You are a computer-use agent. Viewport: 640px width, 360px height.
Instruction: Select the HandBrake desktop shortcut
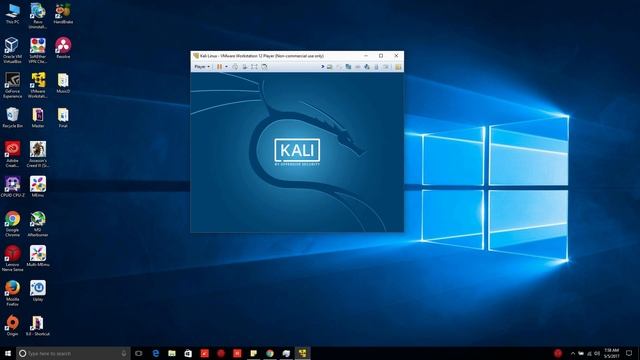[x=63, y=14]
